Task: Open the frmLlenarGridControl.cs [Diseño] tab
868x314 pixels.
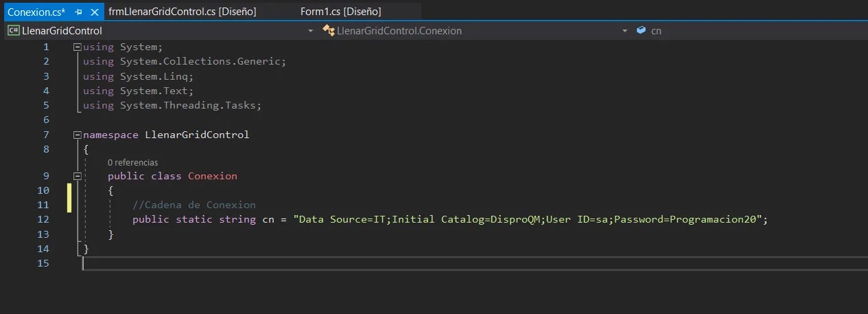Action: point(183,12)
